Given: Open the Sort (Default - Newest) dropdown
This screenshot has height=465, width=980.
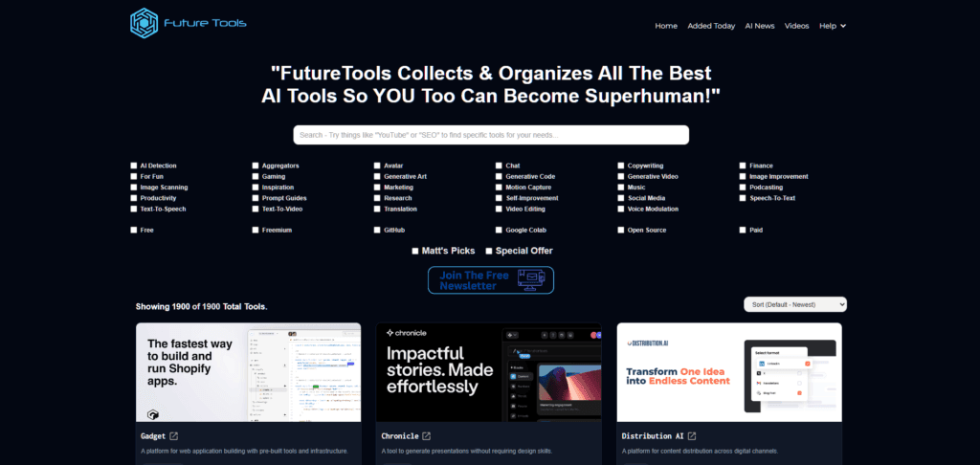Looking at the screenshot, I should (x=794, y=304).
